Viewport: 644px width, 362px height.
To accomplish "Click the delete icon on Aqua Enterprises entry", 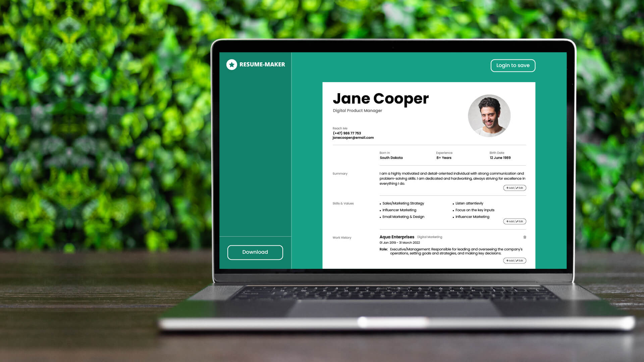I will coord(525,237).
